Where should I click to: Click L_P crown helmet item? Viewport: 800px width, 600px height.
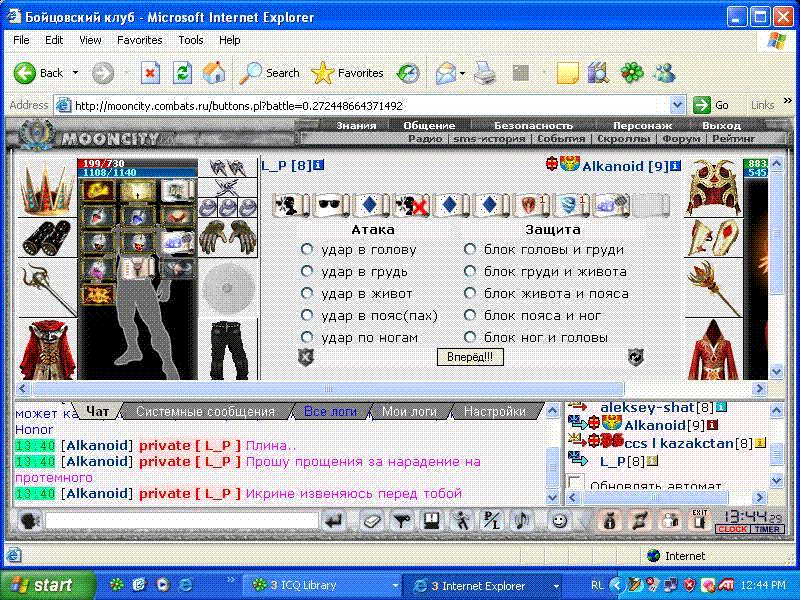pyautogui.click(x=47, y=188)
